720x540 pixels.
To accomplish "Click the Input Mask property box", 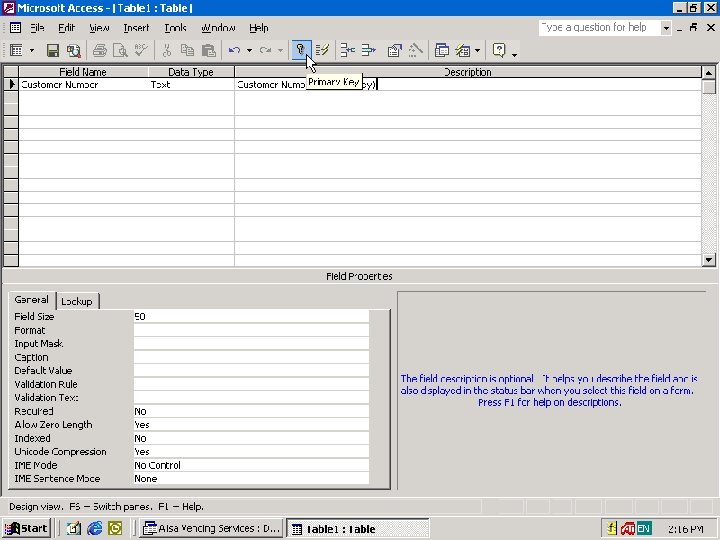I will point(251,343).
